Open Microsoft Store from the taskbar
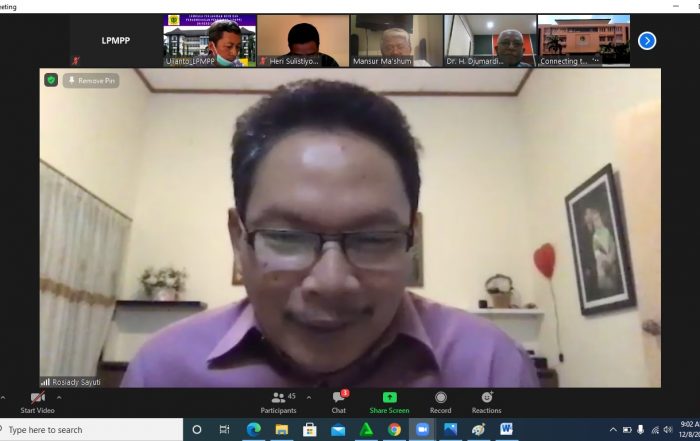The height and width of the screenshot is (441, 700). [x=310, y=430]
